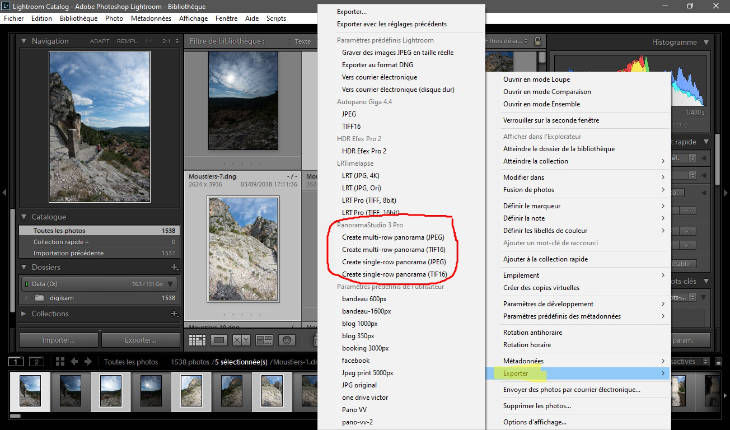Select Toutes les photos in Catalogue
The width and height of the screenshot is (730, 430).
(x=99, y=230)
